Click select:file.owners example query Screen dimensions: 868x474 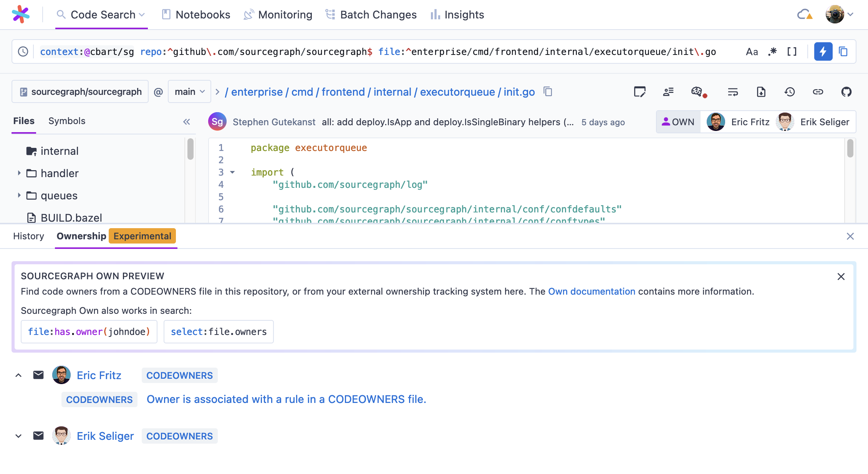pos(219,331)
